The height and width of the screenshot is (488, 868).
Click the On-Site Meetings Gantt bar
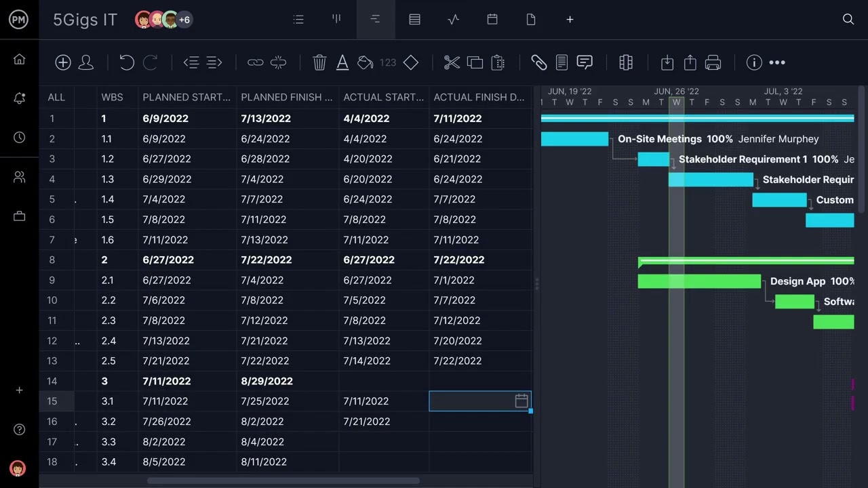pyautogui.click(x=574, y=139)
